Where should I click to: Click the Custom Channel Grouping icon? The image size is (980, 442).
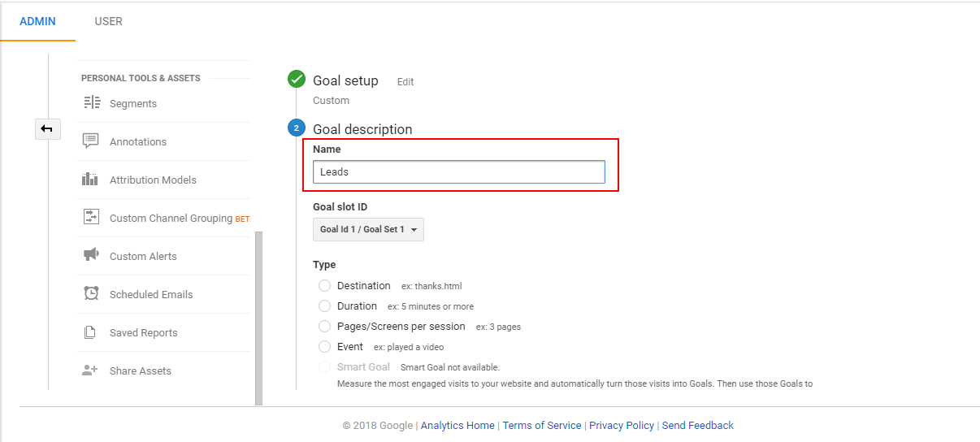point(91,218)
